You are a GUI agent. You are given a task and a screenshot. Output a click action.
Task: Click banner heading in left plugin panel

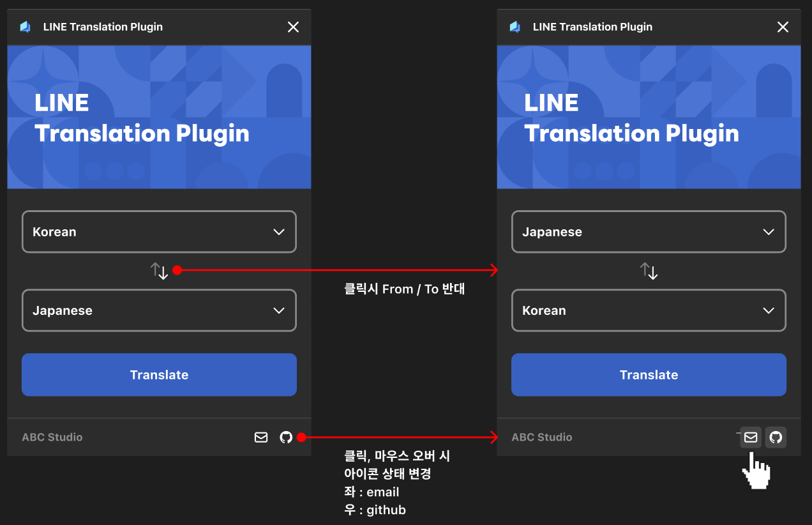point(142,118)
